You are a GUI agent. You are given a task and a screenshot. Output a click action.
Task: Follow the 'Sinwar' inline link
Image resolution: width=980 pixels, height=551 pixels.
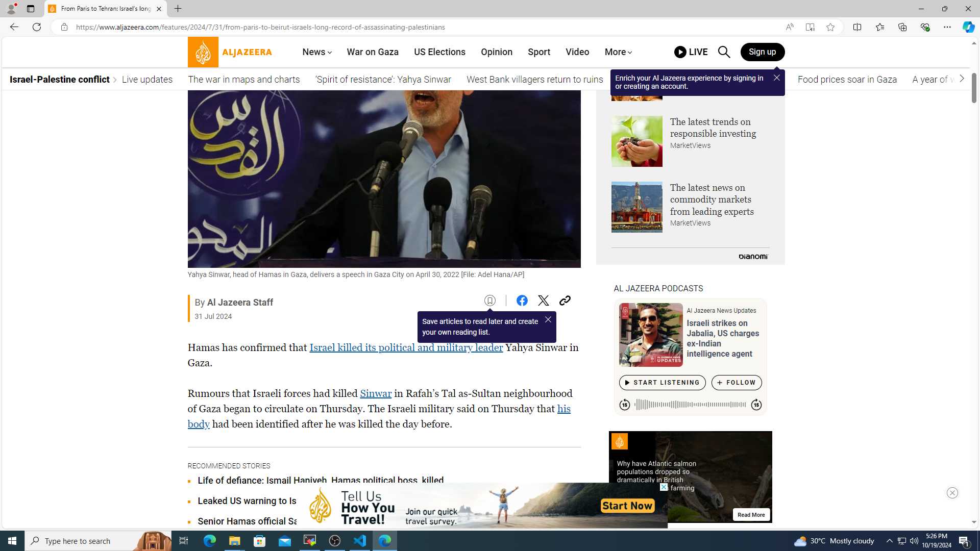coord(376,394)
